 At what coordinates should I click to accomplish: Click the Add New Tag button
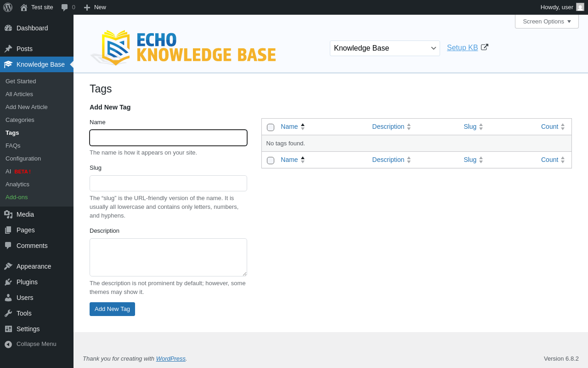tap(112, 309)
